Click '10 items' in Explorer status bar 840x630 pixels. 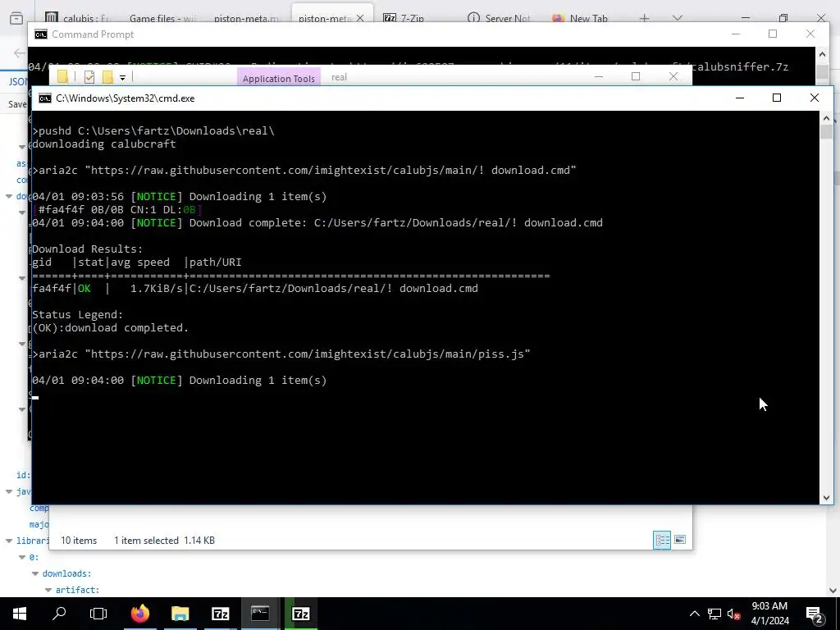tap(79, 541)
